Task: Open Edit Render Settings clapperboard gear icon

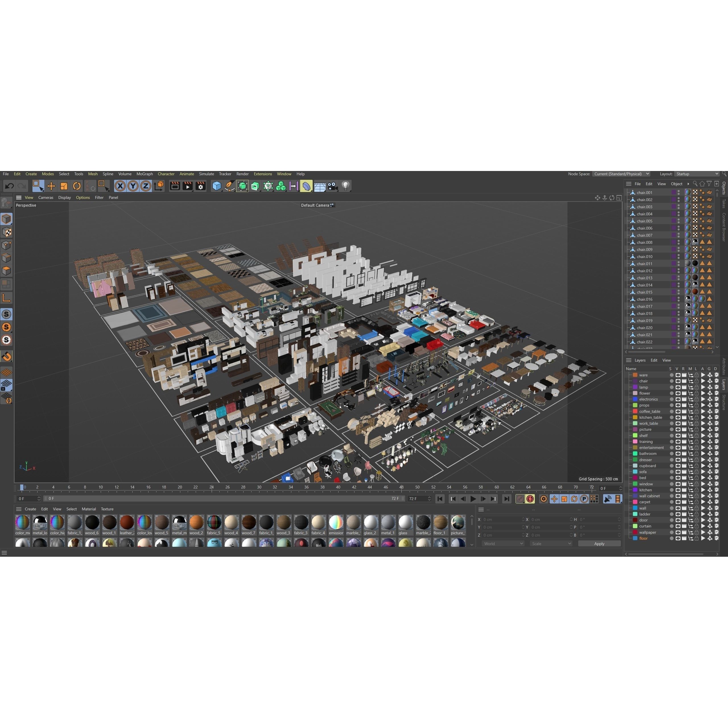Action: click(201, 186)
